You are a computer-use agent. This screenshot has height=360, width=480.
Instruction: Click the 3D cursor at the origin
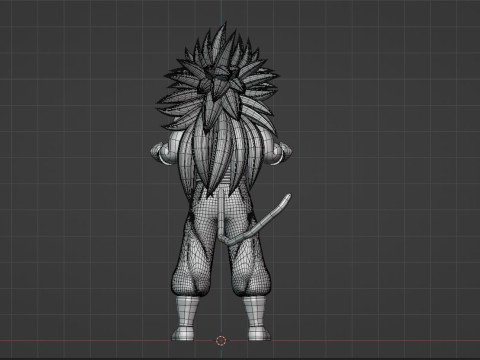[221, 341]
